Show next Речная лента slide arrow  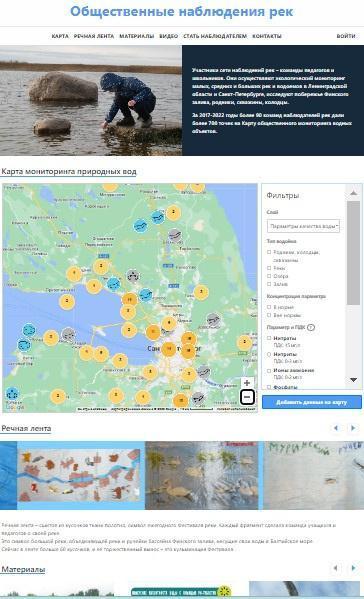[353, 428]
